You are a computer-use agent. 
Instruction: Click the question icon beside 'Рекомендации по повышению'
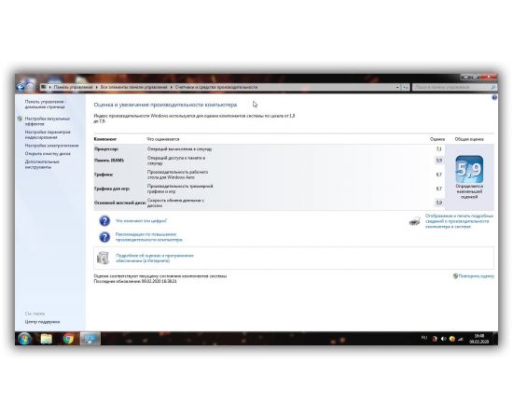(104, 237)
